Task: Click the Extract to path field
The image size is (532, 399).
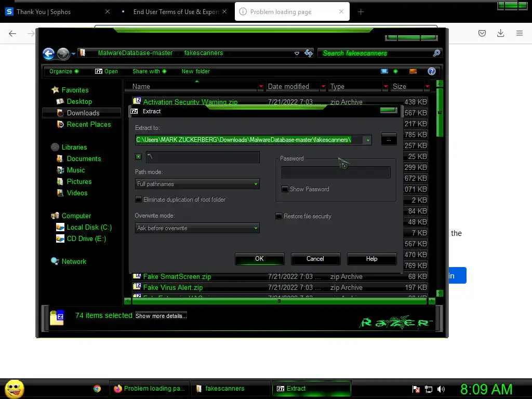Action: point(249,140)
